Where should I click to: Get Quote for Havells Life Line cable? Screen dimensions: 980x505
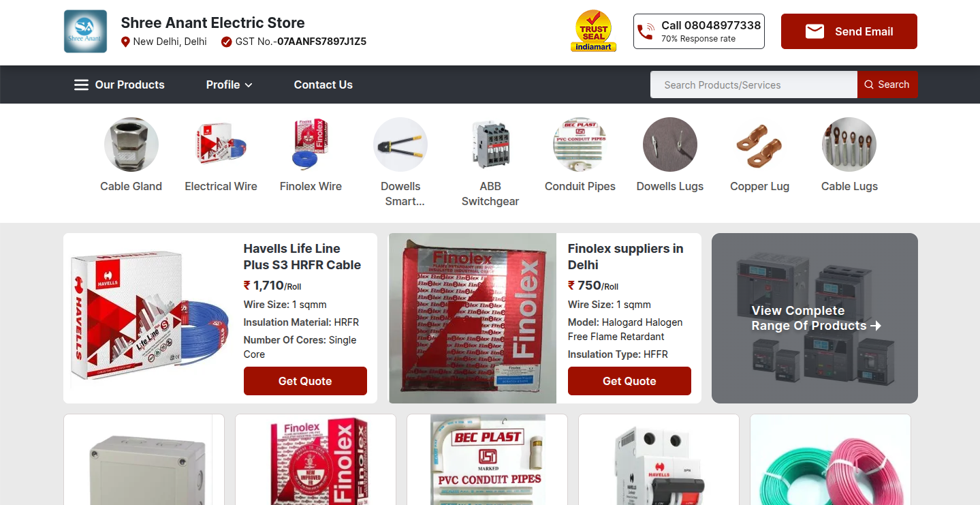pyautogui.click(x=305, y=381)
